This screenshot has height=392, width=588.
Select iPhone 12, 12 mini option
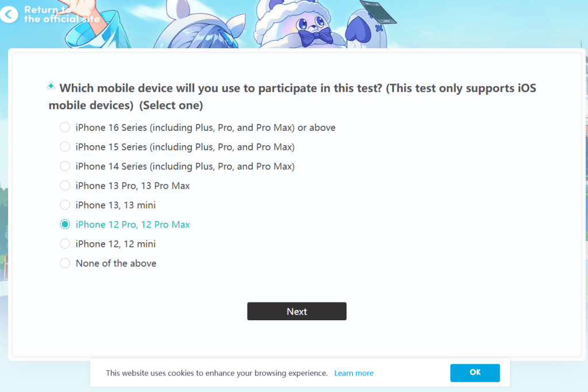(65, 244)
